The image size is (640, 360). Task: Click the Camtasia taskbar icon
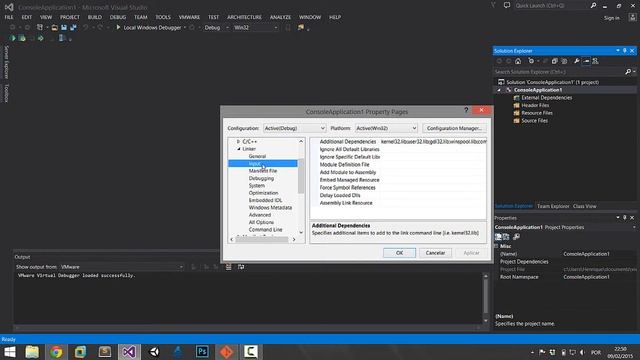(251, 352)
